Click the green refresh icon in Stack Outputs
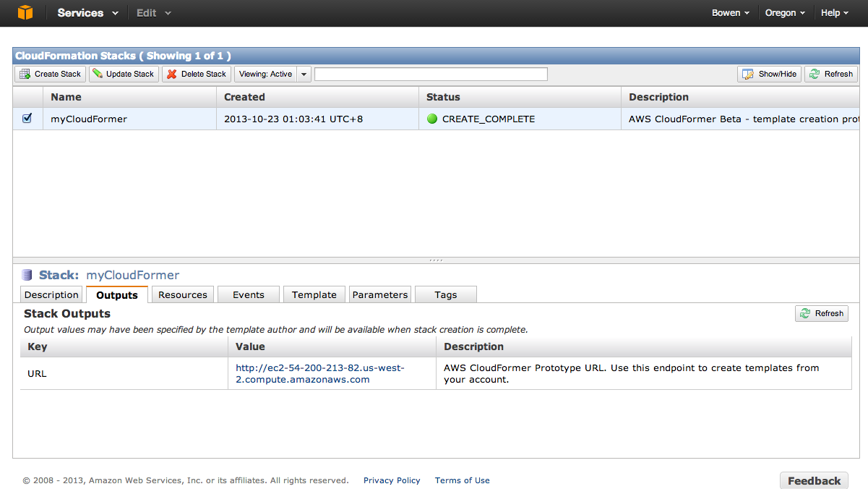This screenshot has height=489, width=868. (805, 313)
